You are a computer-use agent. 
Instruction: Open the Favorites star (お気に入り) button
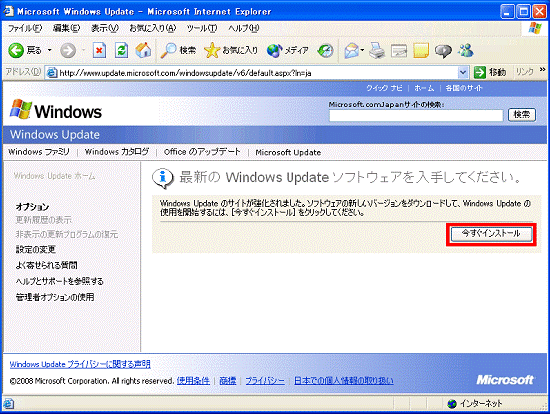click(x=231, y=51)
